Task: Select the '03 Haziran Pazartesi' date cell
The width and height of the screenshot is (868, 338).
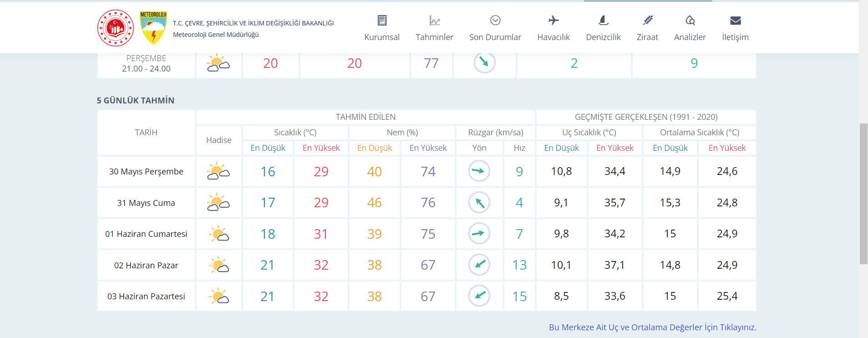Action: [x=146, y=296]
